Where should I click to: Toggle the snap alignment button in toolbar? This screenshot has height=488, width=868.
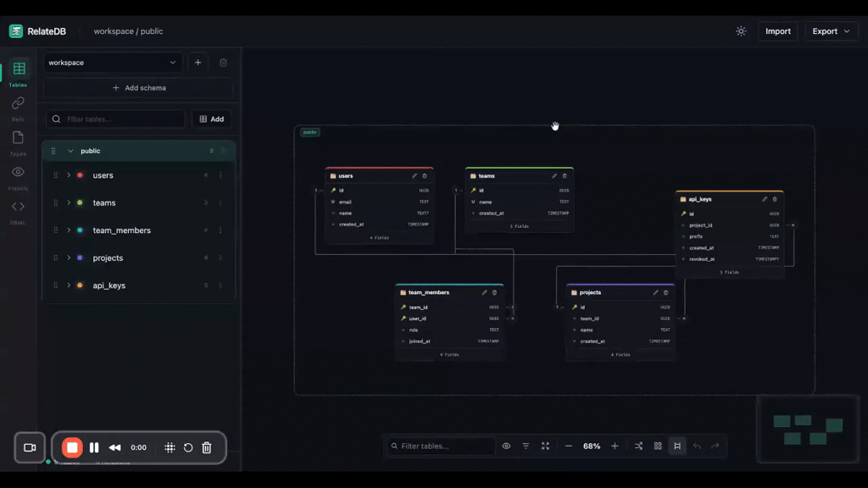677,446
